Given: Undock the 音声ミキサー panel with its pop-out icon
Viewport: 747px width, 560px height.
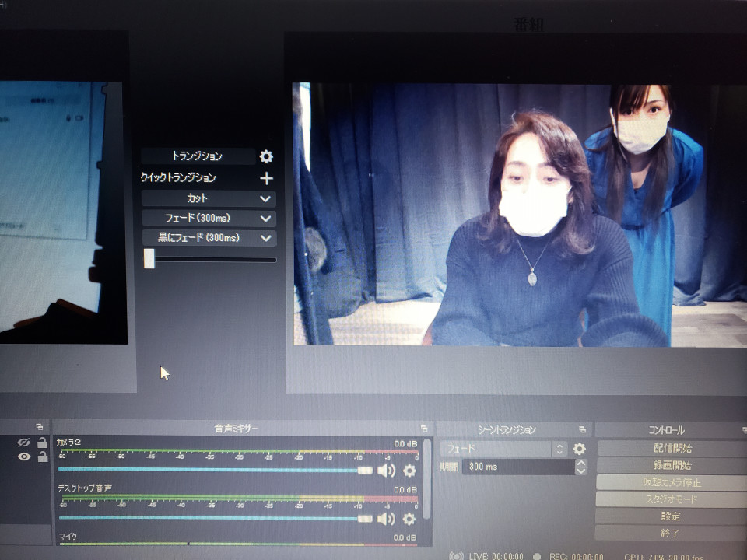Looking at the screenshot, I should [424, 428].
